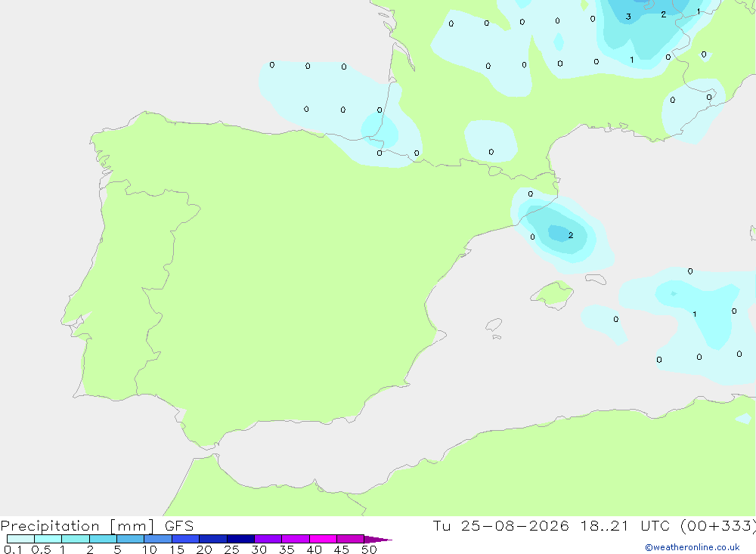Viewport: 756px width, 554px height.
Task: Pick the 1–2 mm legend color swatch
Action: tap(76, 539)
